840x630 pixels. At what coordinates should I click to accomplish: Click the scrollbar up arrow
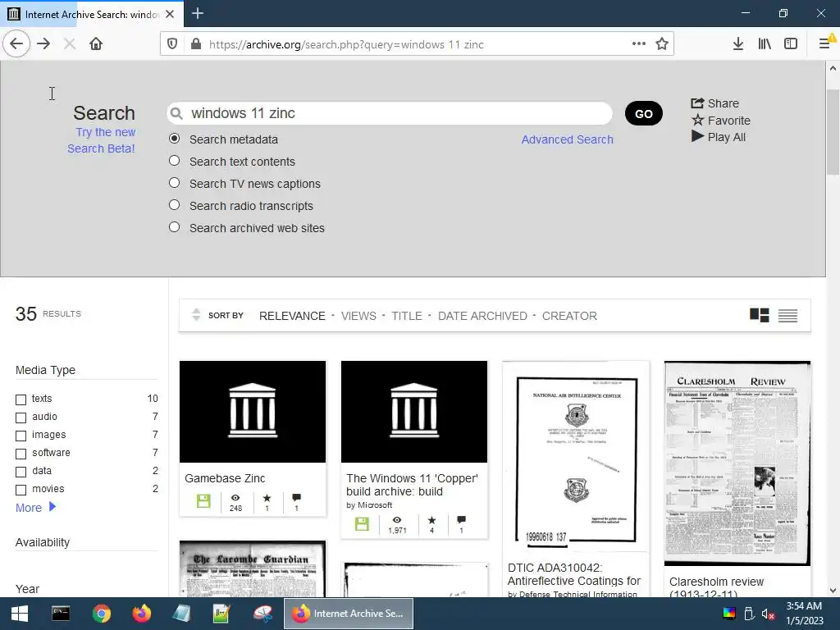click(x=833, y=68)
